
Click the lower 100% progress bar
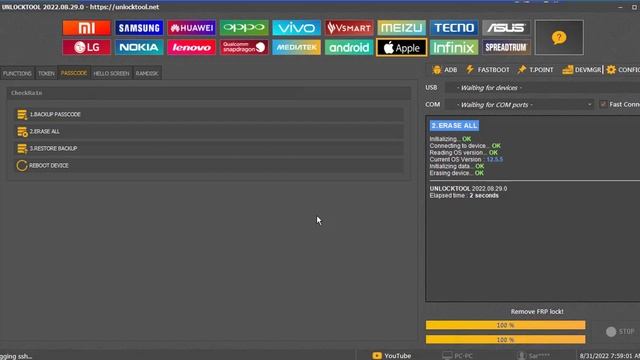click(505, 340)
